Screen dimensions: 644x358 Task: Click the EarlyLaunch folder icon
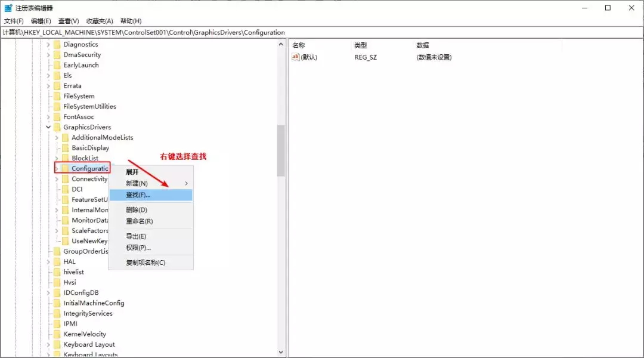point(57,65)
